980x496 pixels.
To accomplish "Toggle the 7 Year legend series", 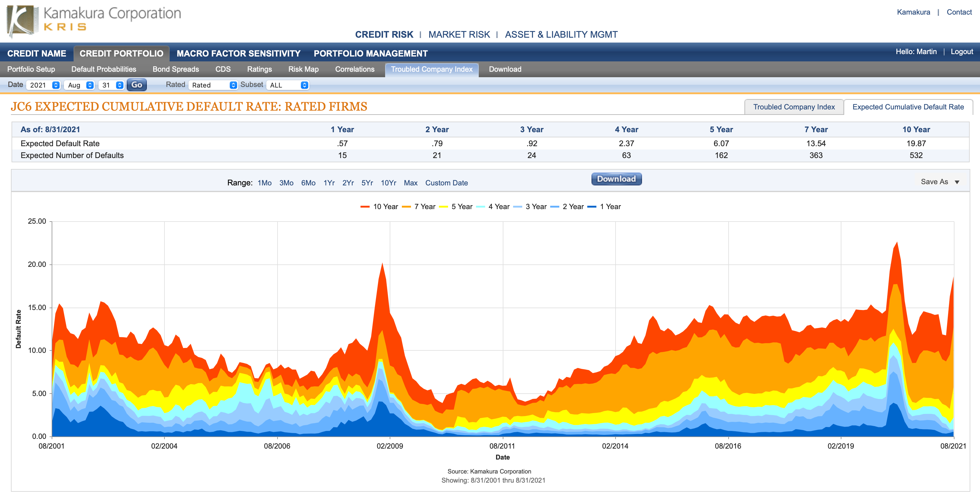I will (419, 207).
